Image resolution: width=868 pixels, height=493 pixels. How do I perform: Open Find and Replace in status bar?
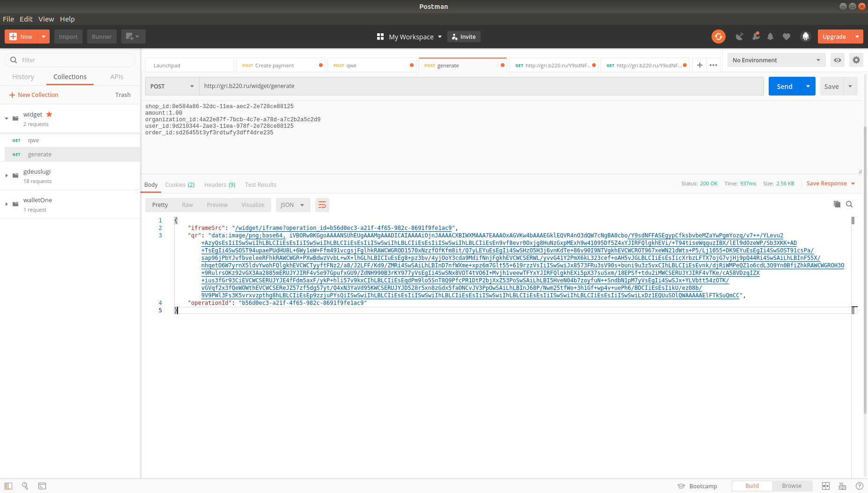25,486
